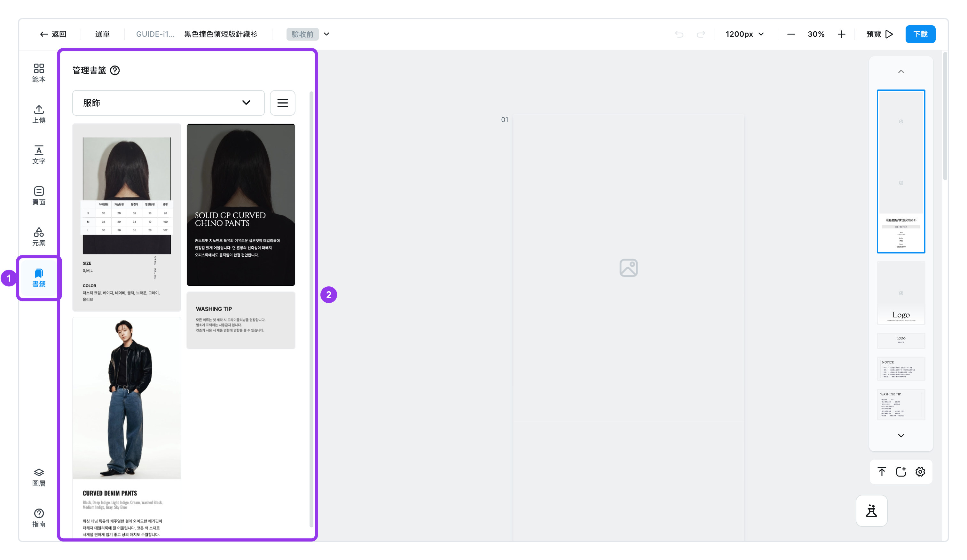Open the 指南 guide help
Viewport: 967px width, 560px height.
coord(39,518)
